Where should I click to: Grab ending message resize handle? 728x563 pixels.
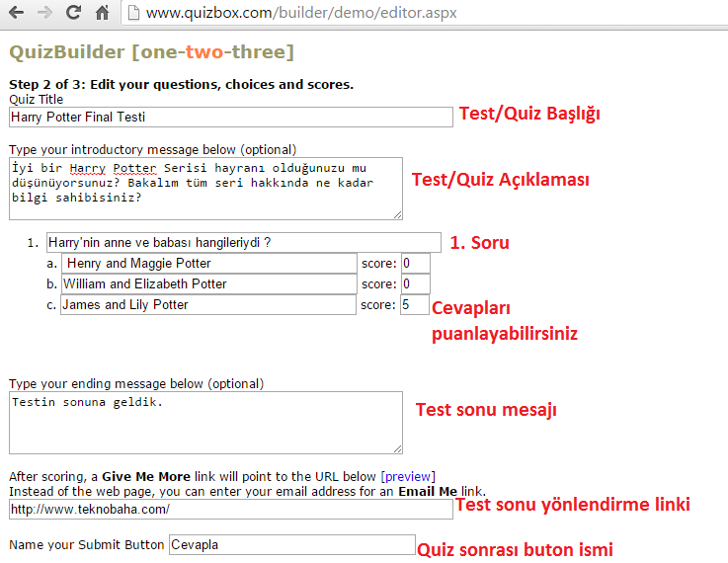pyautogui.click(x=397, y=448)
